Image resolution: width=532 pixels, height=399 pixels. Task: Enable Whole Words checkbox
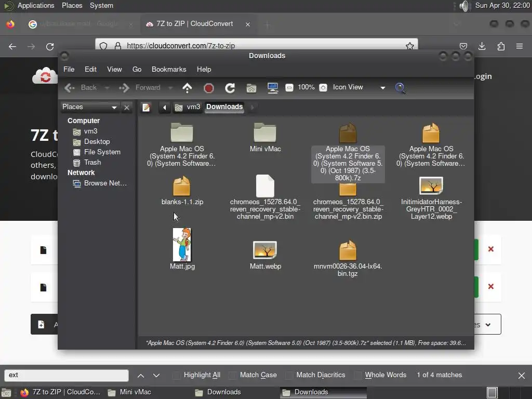pos(357,375)
